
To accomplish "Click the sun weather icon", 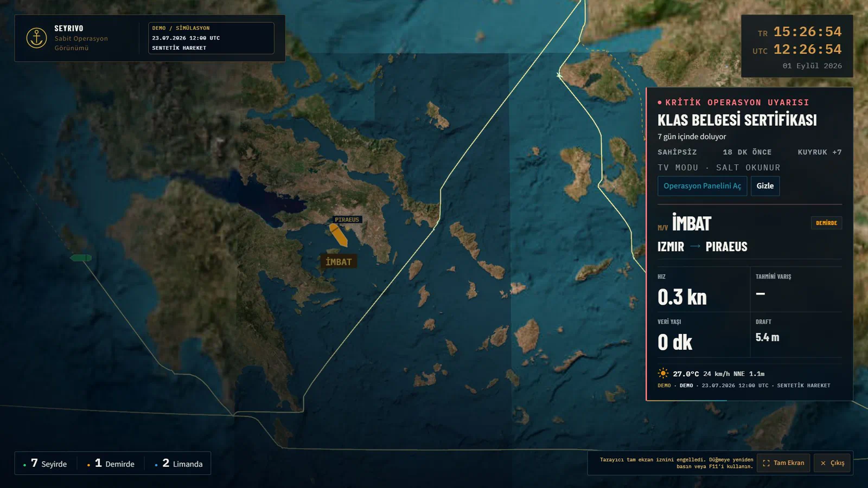I will coord(663,373).
